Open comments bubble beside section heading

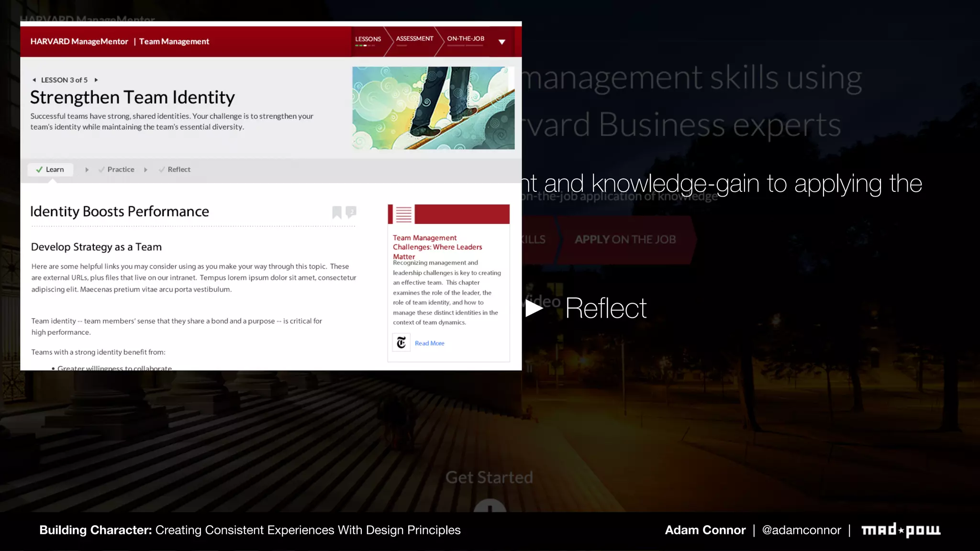coord(351,211)
